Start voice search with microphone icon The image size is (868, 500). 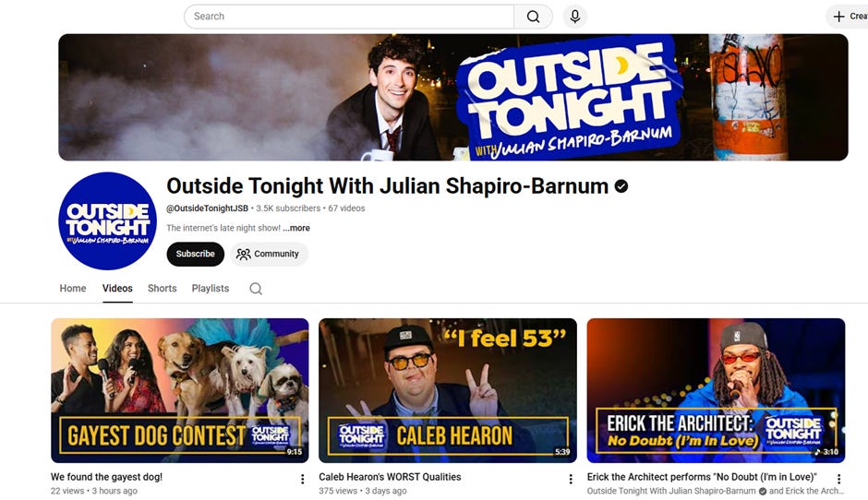tap(575, 17)
